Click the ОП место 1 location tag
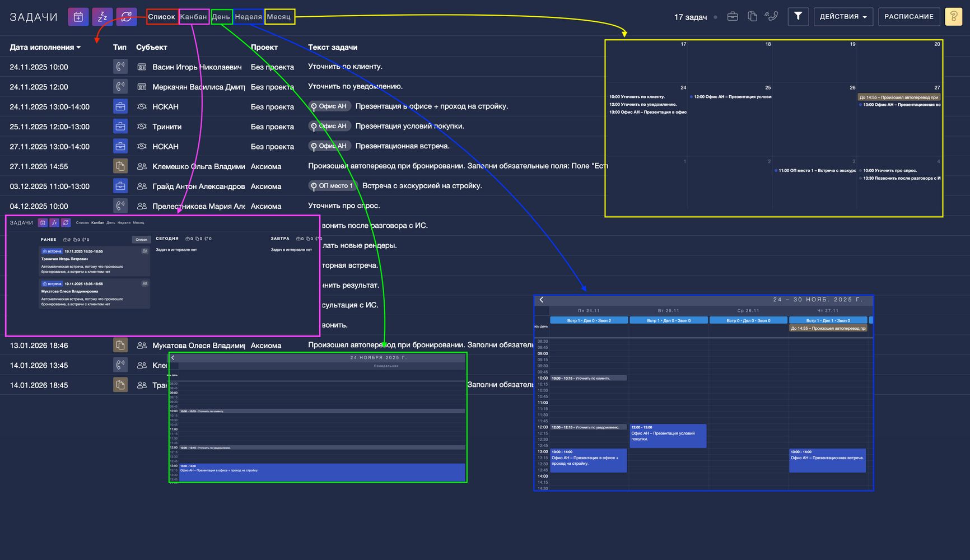970x560 pixels. pos(333,186)
